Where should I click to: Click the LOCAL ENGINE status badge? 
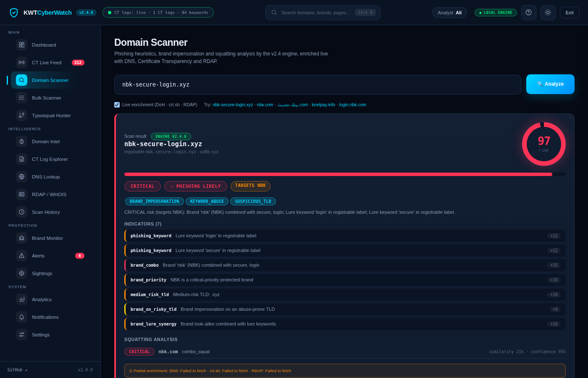point(496,13)
